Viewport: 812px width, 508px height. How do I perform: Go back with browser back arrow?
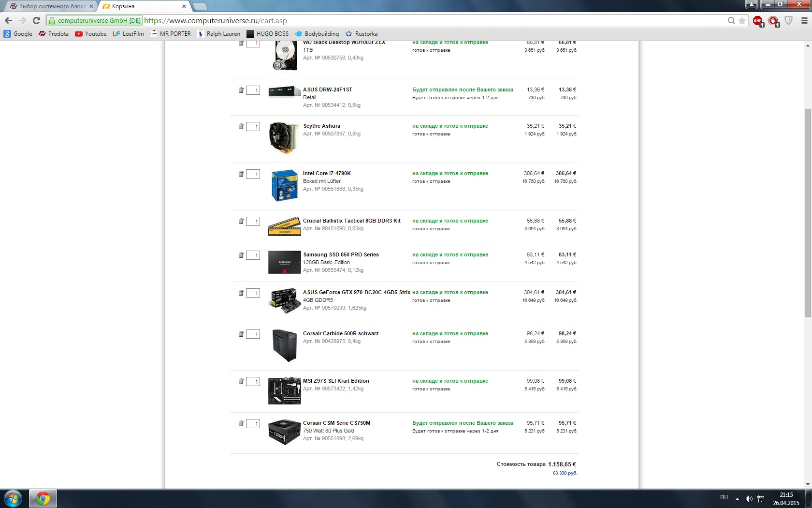click(8, 20)
